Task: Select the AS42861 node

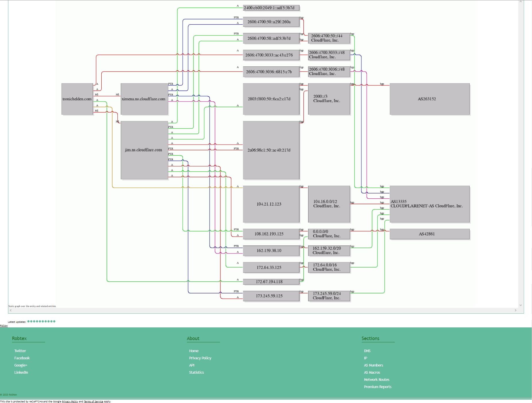Action: pos(430,234)
